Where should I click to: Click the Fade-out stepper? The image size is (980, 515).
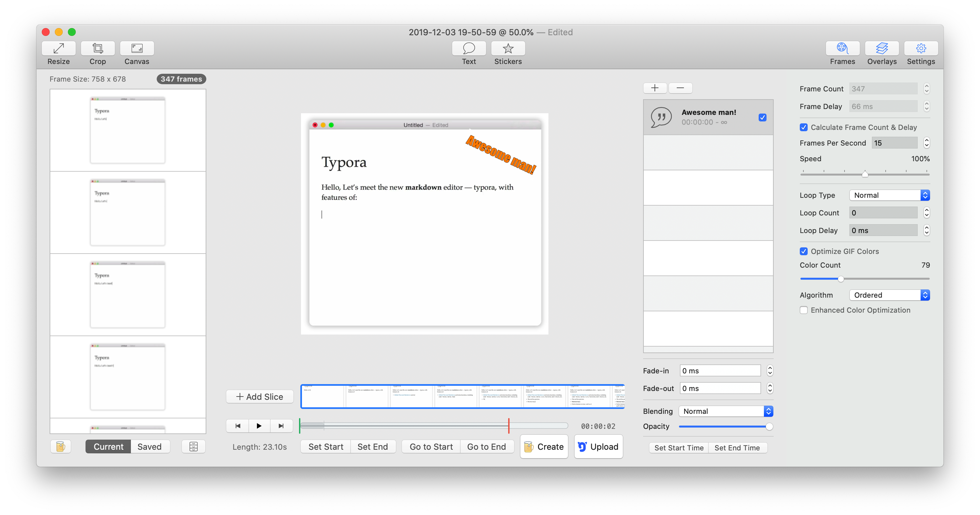(x=770, y=388)
